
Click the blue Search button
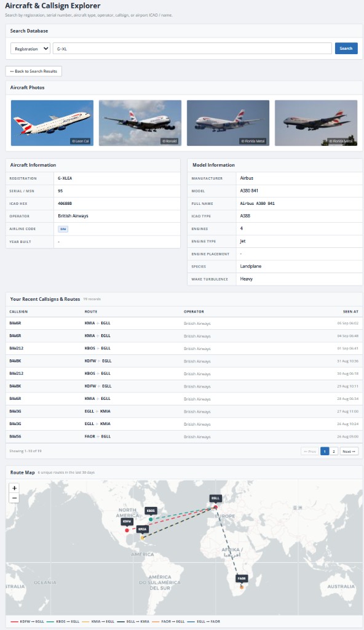click(346, 49)
